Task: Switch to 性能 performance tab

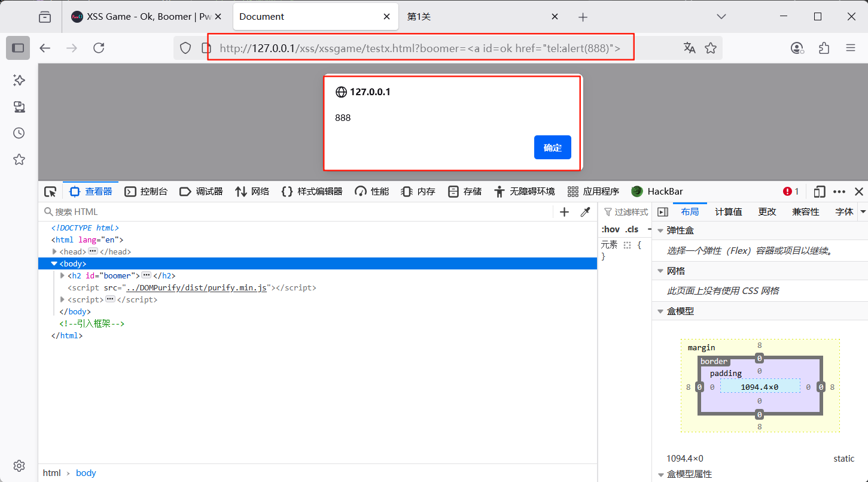Action: click(371, 192)
